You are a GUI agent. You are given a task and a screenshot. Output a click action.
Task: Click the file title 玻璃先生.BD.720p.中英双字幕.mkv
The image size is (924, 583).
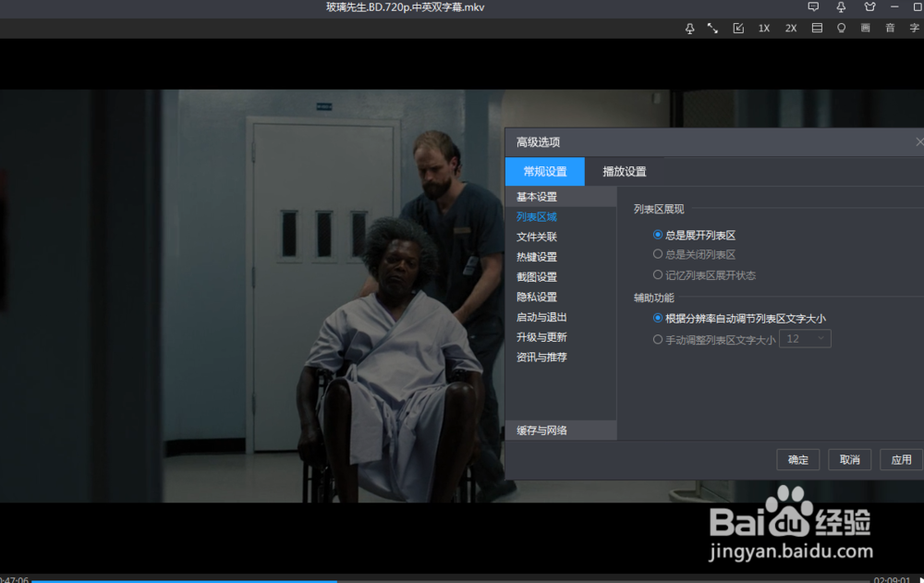coord(406,7)
